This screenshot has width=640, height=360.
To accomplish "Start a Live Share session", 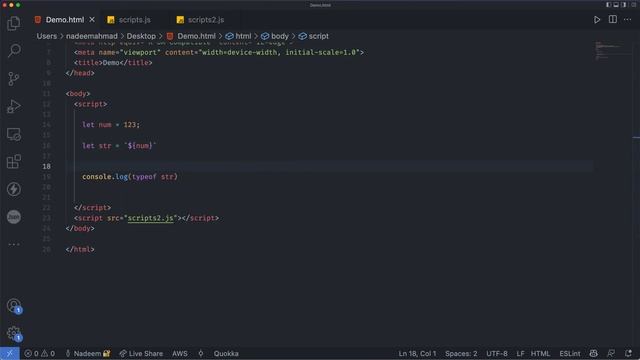I will click(x=141, y=353).
